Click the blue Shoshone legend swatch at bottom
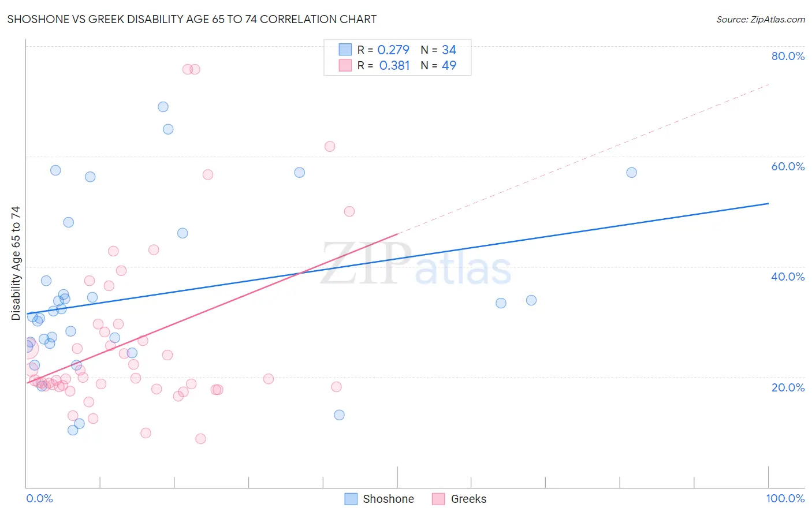This screenshot has width=812, height=515. click(351, 499)
